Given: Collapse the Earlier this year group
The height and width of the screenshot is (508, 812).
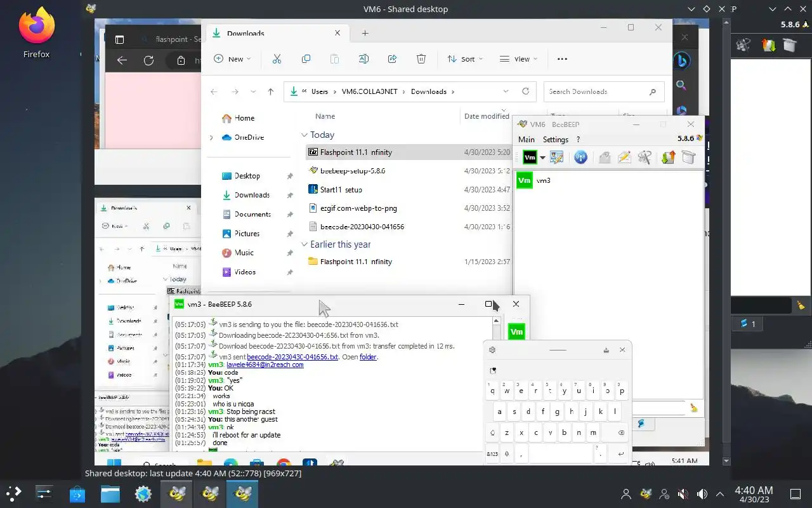Looking at the screenshot, I should point(304,244).
